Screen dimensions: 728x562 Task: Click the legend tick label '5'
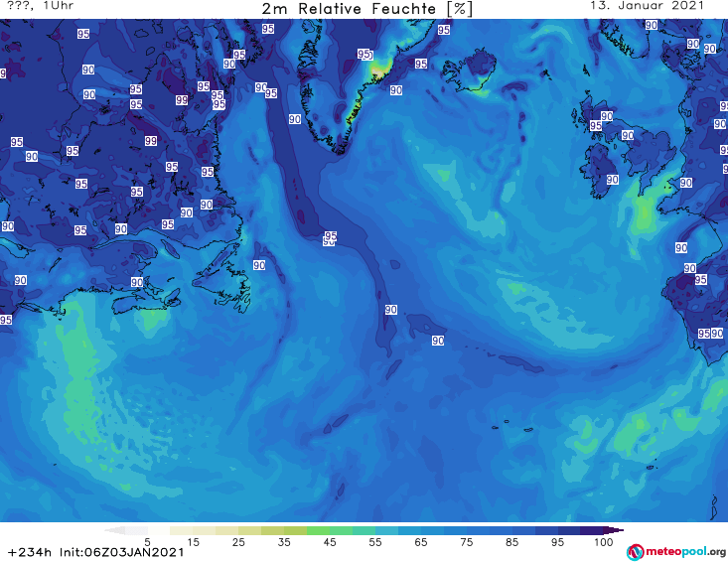[147, 542]
